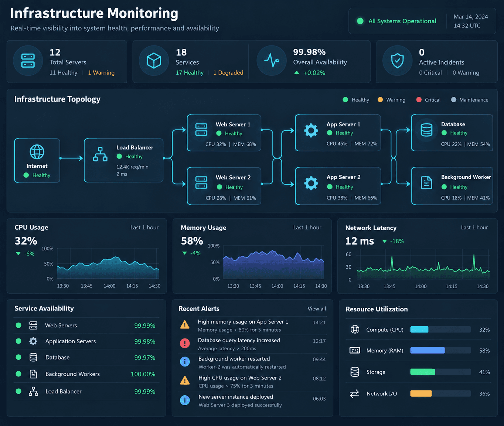Click the Load Balancer node icon in topology
Screen dimensions: 504x426
pyautogui.click(x=100, y=154)
